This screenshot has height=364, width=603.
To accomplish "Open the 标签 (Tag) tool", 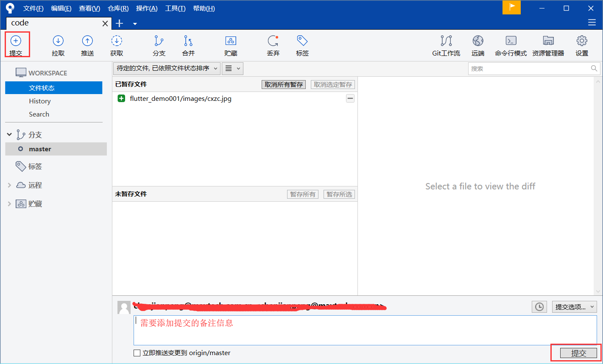I will tap(302, 44).
